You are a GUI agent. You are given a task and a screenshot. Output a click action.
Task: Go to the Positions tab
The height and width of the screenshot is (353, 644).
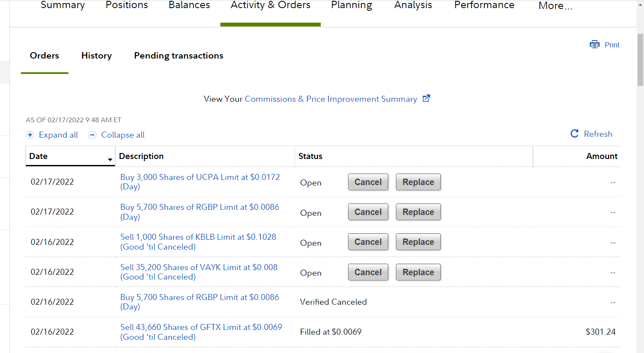click(127, 5)
